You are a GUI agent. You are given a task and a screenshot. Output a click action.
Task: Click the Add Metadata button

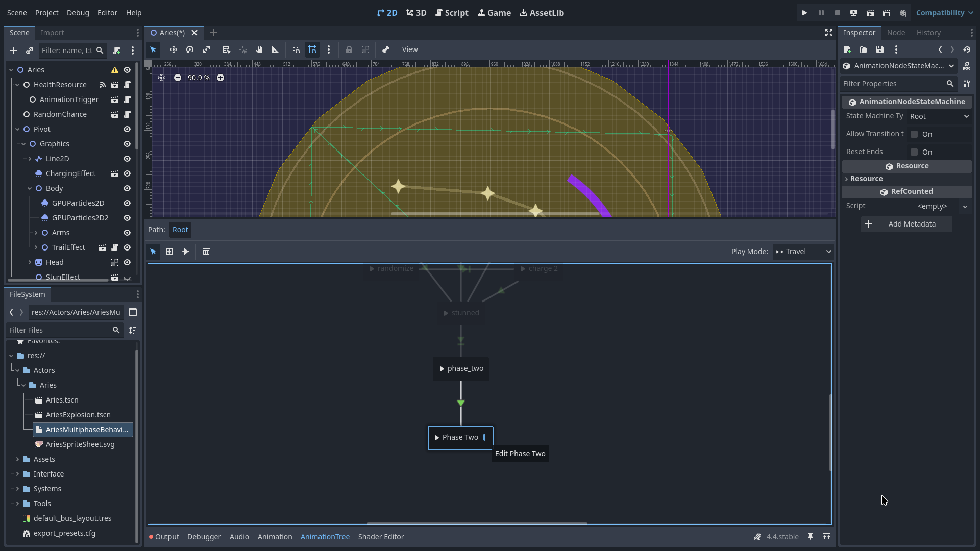pos(906,224)
